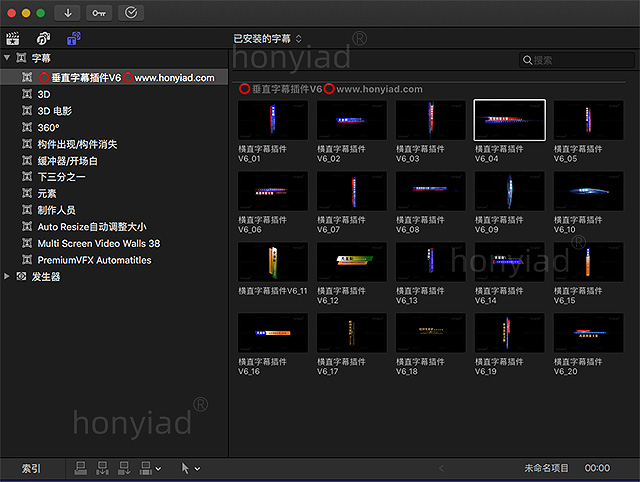Click append clip to storyline icon
The height and width of the screenshot is (482, 640).
pyautogui.click(x=124, y=469)
